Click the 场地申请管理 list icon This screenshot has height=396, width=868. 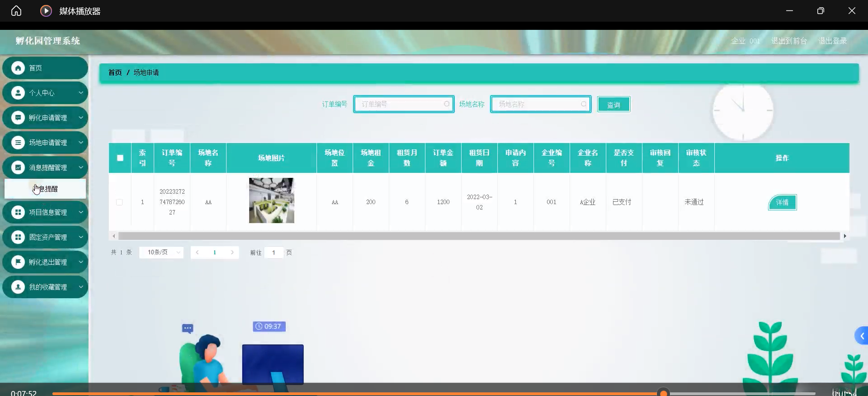18,143
